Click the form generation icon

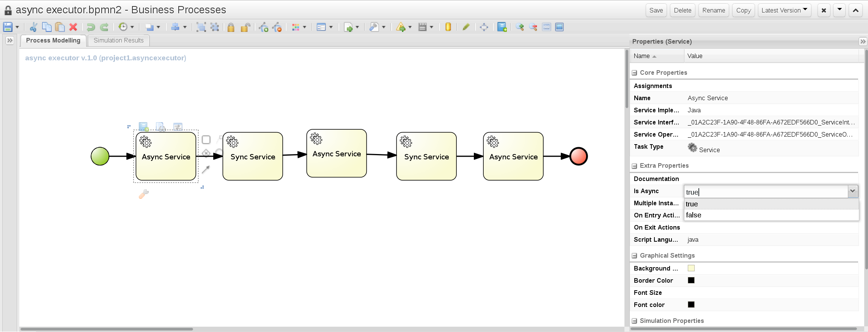point(321,27)
